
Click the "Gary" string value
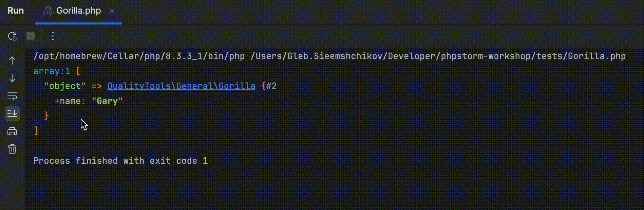pyautogui.click(x=107, y=101)
